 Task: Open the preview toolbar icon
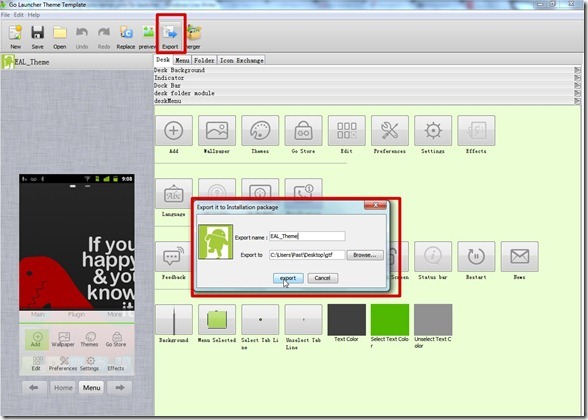(147, 37)
